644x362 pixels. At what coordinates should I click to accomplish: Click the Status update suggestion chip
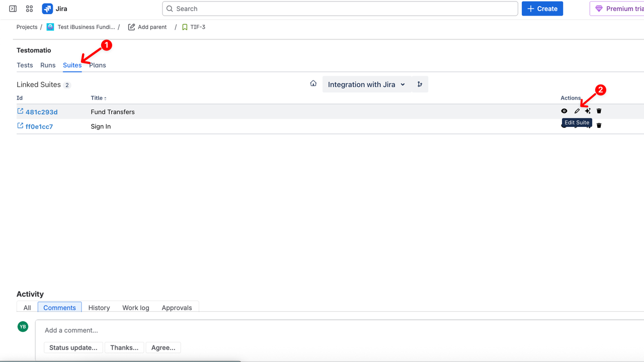pos(73,347)
